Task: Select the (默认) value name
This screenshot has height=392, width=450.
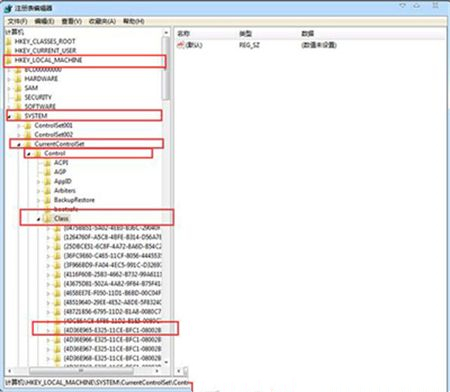Action: (194, 45)
